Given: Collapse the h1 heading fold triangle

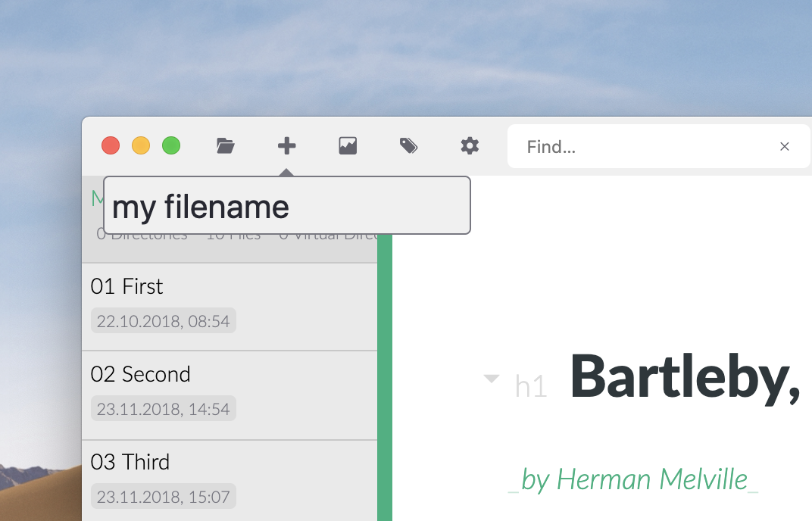Looking at the screenshot, I should [x=492, y=379].
